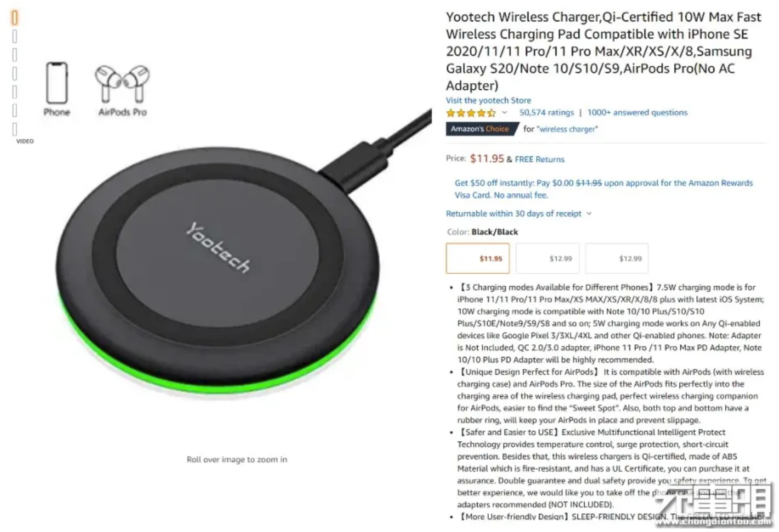779x532 pixels.
Task: Click the "wireless charger" category link
Action: 568,129
